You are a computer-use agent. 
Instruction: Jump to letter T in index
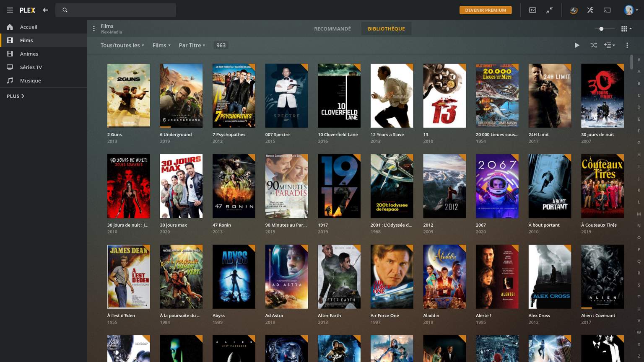(639, 297)
